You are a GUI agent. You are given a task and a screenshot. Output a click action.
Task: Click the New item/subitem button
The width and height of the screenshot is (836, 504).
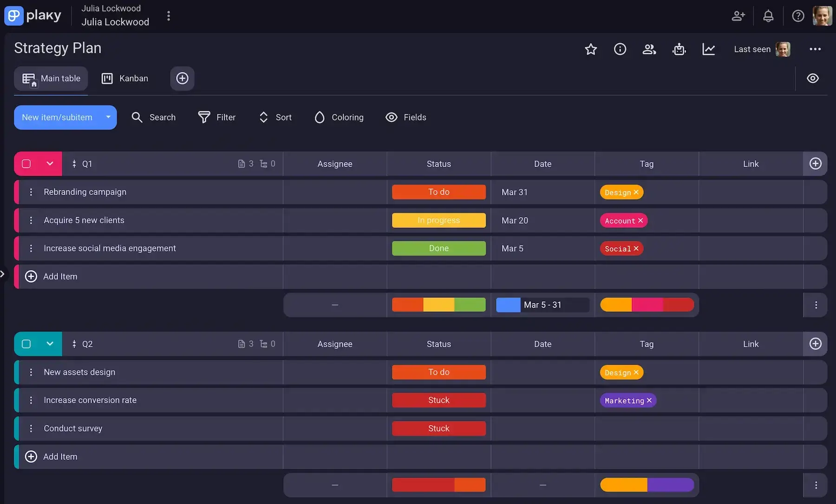(58, 117)
